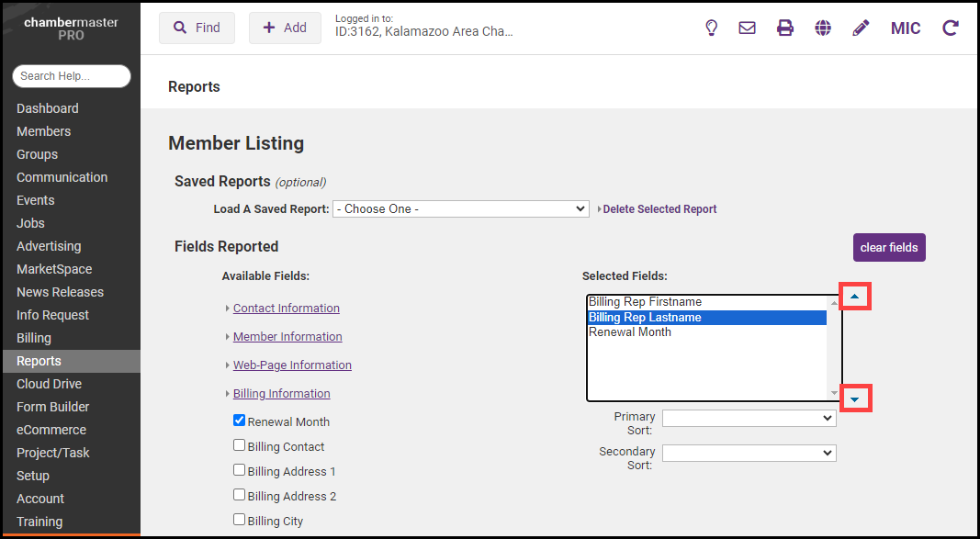The height and width of the screenshot is (539, 980).
Task: Click the pencil edit icon
Action: click(861, 28)
